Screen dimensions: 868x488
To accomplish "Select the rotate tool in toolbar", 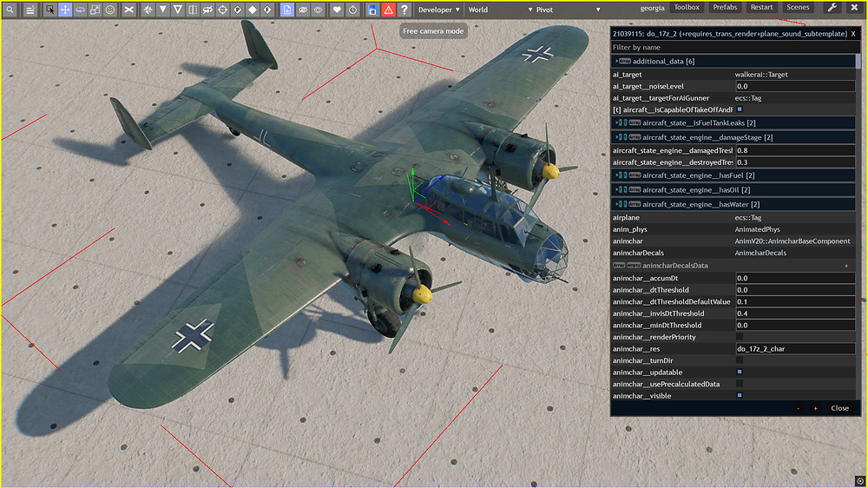I will click(80, 10).
